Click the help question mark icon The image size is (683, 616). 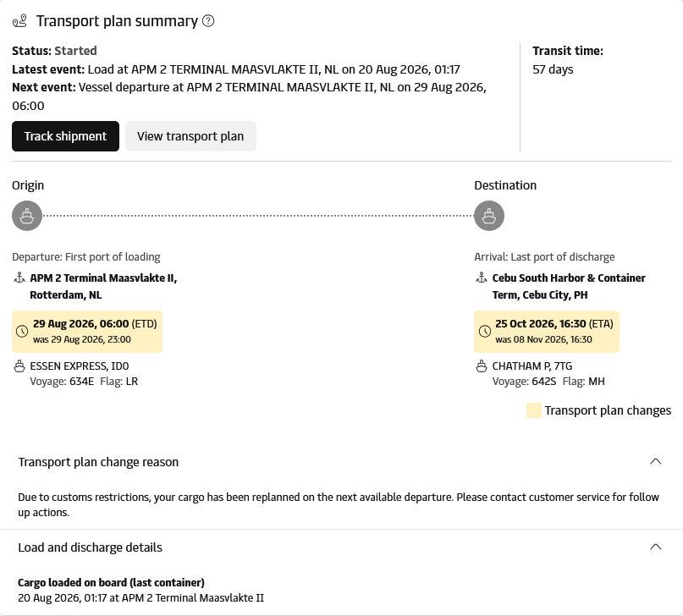[208, 21]
